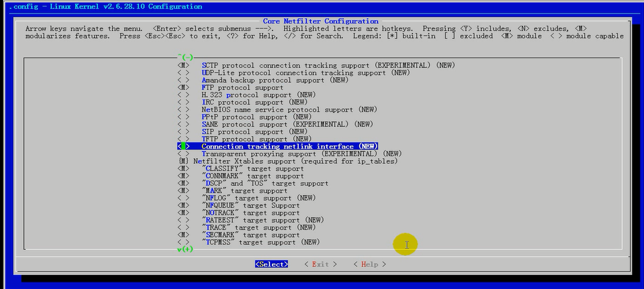
Task: Toggle SANE protocol support state marker
Action: [x=183, y=125]
